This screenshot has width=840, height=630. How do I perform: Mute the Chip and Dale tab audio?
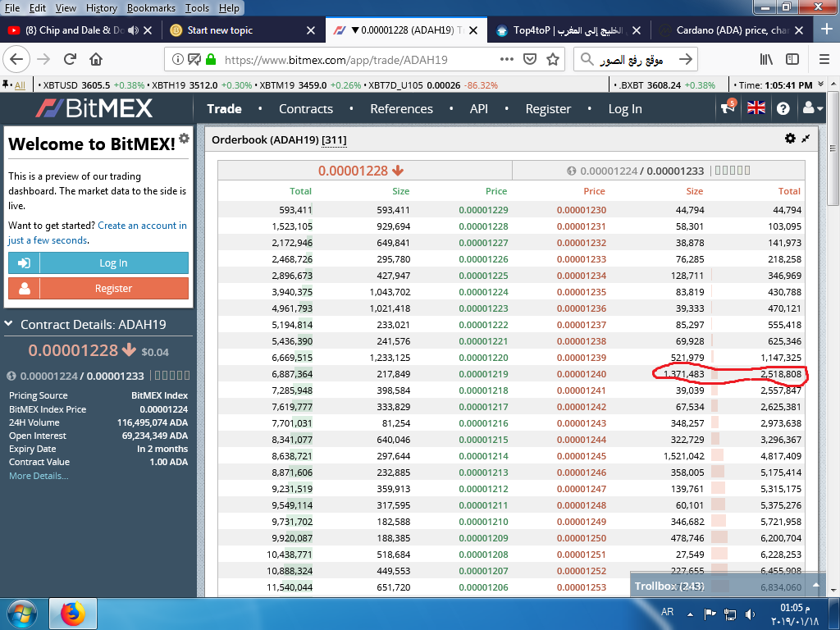coord(134,30)
